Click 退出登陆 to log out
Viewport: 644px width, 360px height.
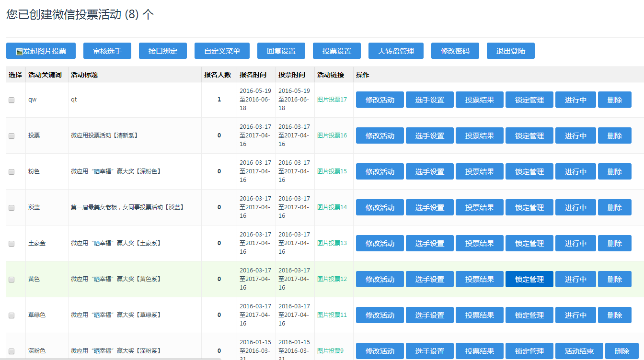[x=511, y=51]
